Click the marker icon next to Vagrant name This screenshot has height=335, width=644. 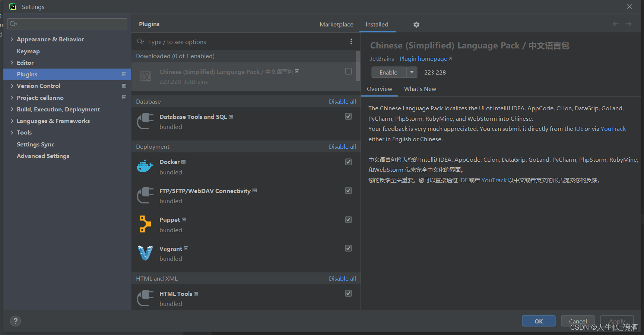pyautogui.click(x=186, y=248)
